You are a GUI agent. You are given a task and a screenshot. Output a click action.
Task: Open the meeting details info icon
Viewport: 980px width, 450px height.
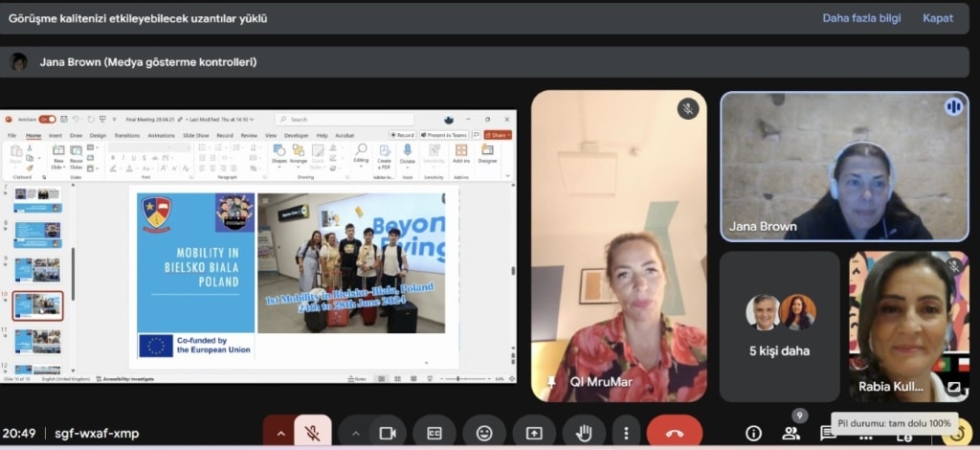pos(753,433)
